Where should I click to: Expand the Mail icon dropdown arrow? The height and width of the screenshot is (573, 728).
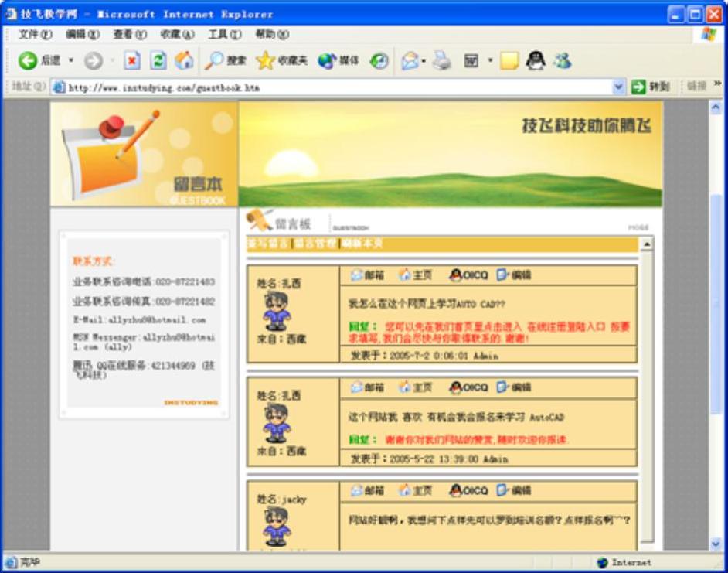click(x=424, y=60)
